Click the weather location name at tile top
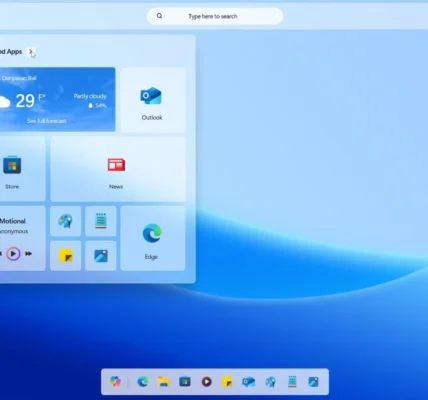 [x=19, y=78]
